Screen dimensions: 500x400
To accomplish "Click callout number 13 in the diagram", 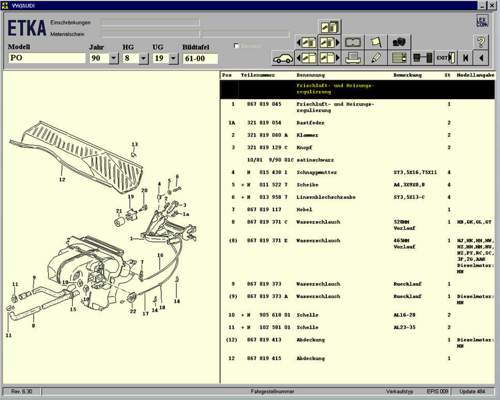I will [x=134, y=144].
